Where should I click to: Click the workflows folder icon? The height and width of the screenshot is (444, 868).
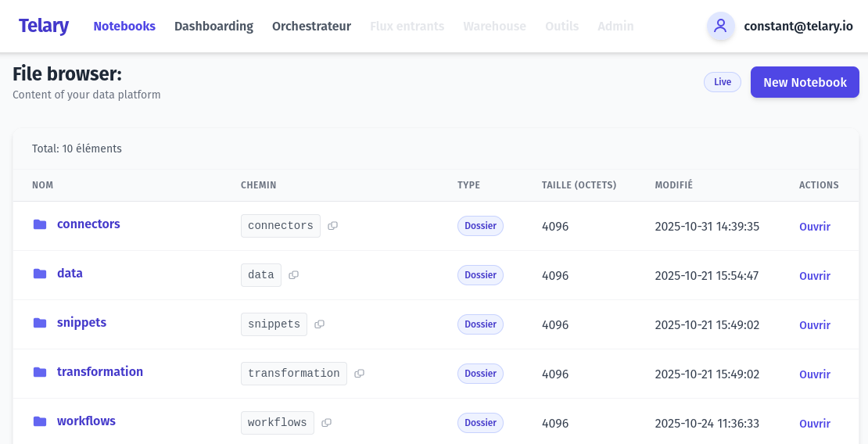pos(40,421)
